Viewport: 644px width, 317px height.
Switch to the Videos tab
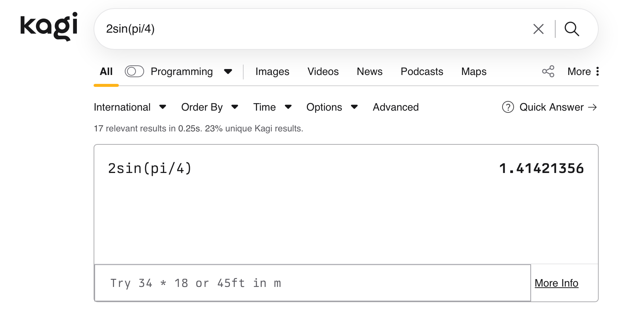point(323,71)
